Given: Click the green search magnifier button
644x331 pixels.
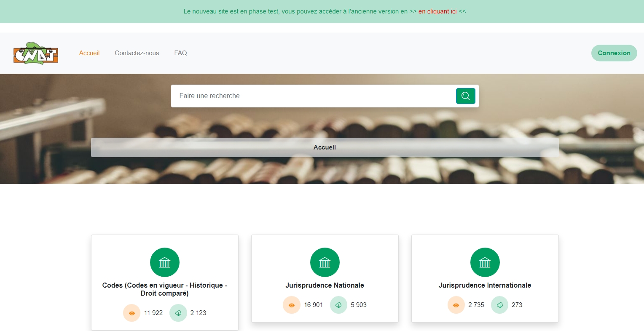Looking at the screenshot, I should pyautogui.click(x=465, y=96).
